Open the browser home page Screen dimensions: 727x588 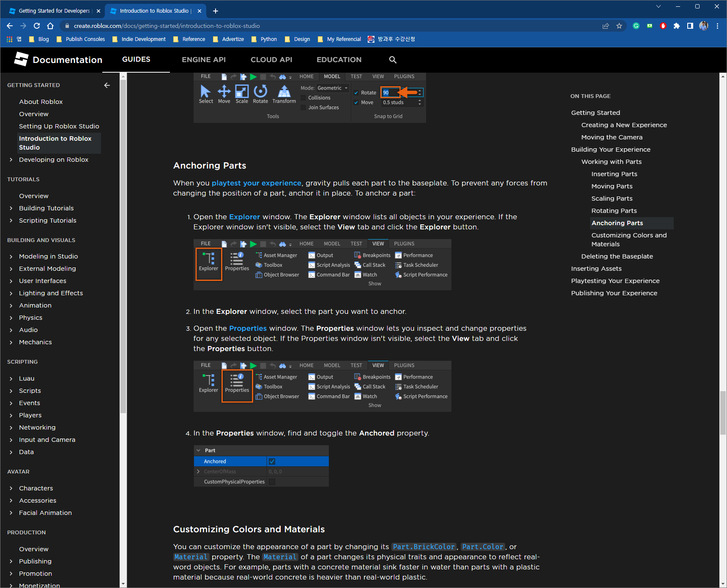tap(50, 26)
